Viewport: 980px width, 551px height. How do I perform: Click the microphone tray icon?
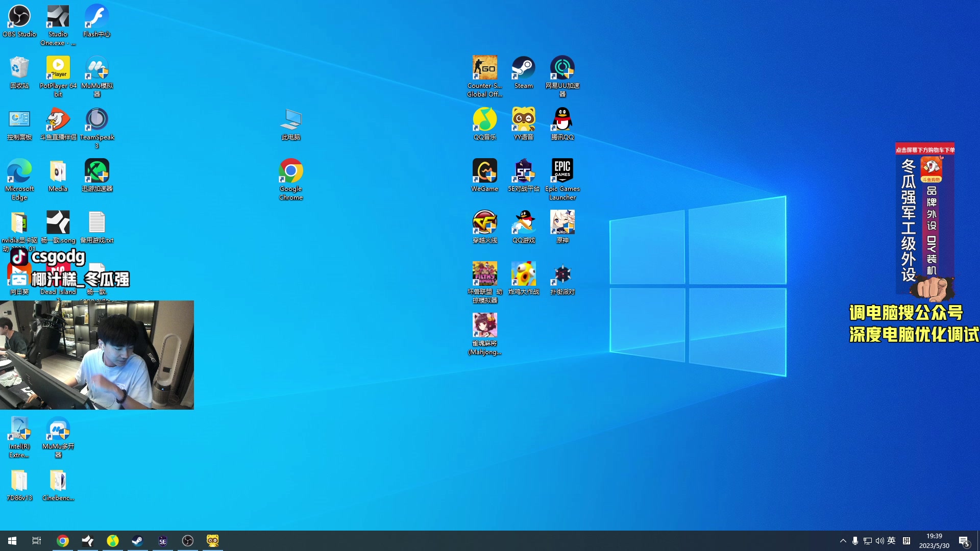855,541
